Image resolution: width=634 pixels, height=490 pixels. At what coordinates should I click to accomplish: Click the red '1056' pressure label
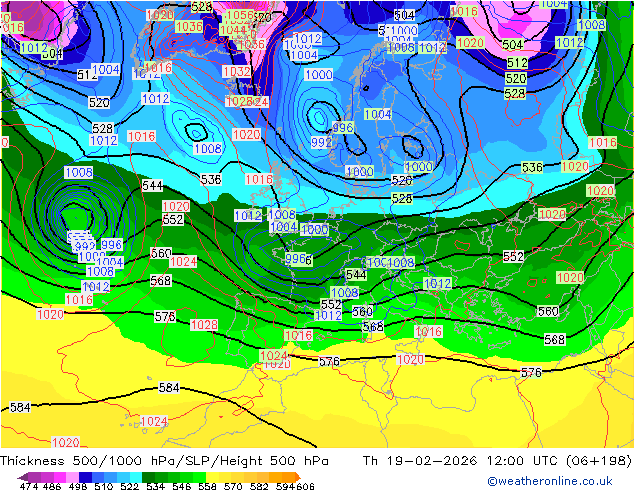point(240,15)
